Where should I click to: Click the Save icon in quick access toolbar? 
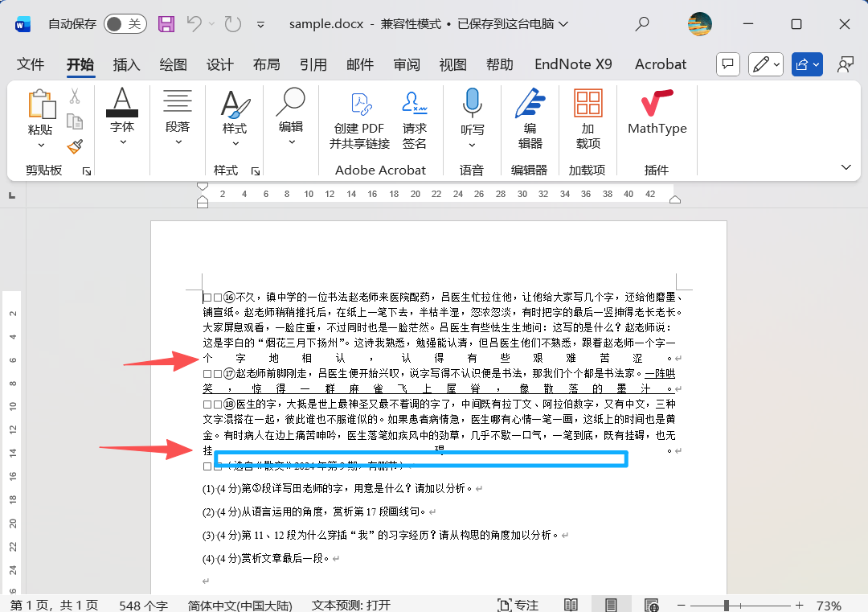pyautogui.click(x=166, y=24)
